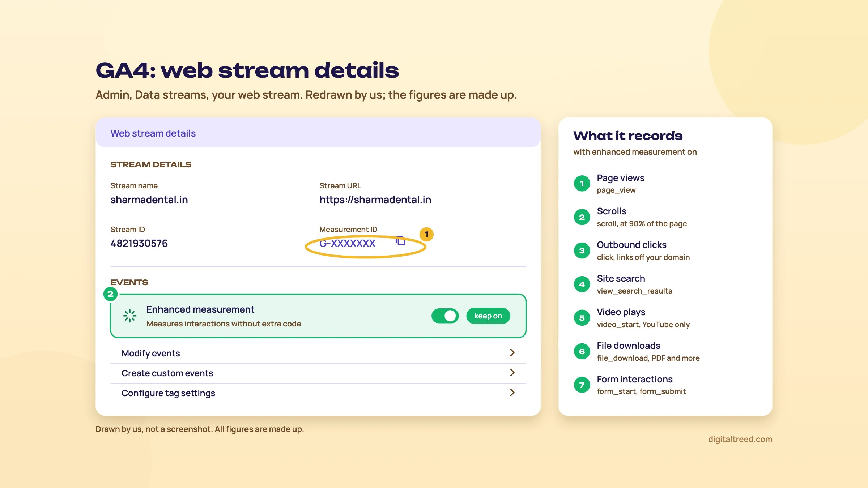Expand the Configure tag settings chevron
The width and height of the screenshot is (868, 488).
pos(512,393)
